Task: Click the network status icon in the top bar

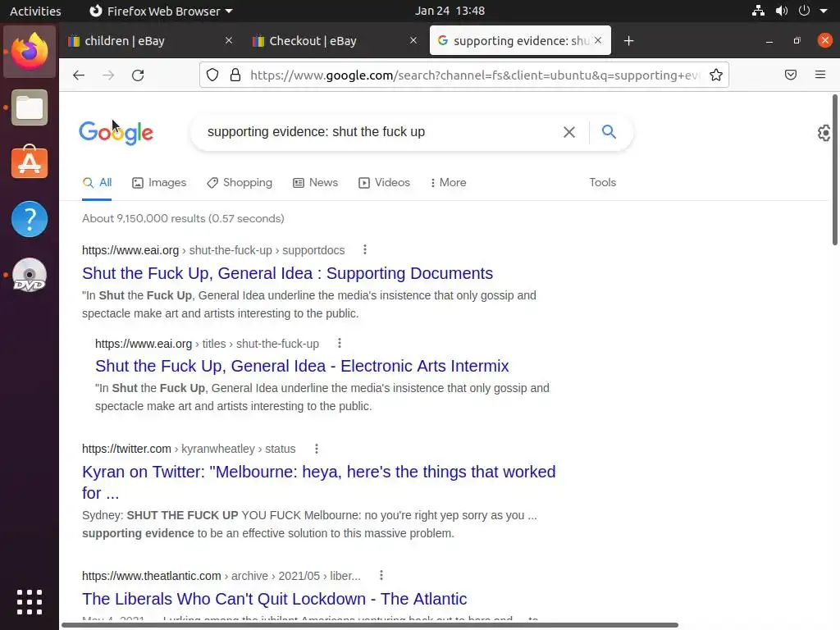Action: [758, 11]
